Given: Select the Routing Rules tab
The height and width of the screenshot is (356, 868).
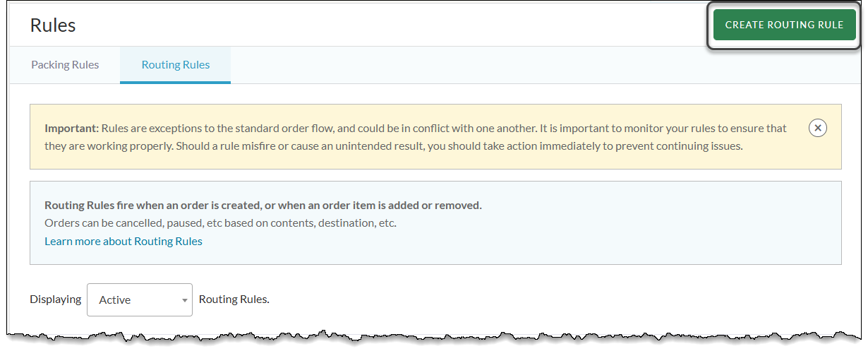Looking at the screenshot, I should click(x=176, y=65).
